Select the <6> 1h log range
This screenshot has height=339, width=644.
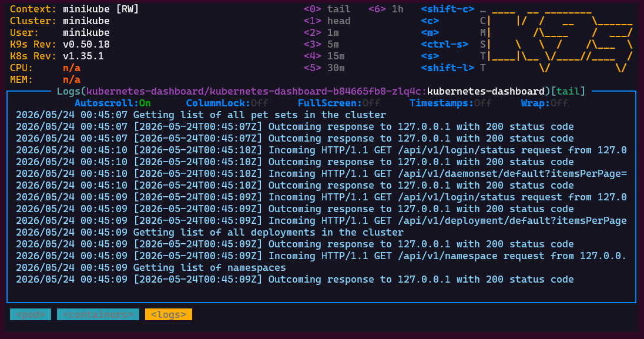pos(386,9)
